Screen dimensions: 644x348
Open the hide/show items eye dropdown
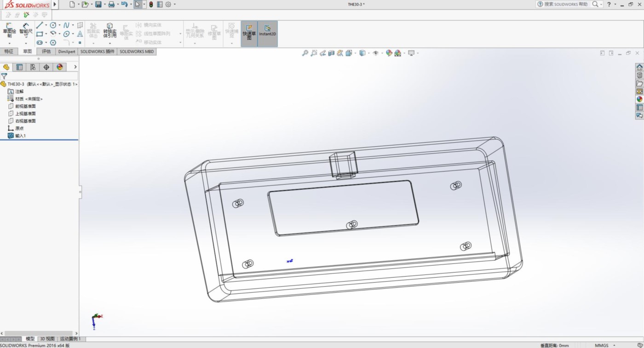point(382,53)
